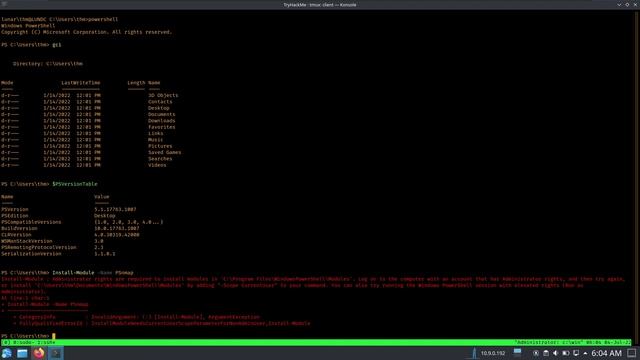The height and width of the screenshot is (360, 640).
Task: Open the battery status tray icon
Action: [566, 353]
